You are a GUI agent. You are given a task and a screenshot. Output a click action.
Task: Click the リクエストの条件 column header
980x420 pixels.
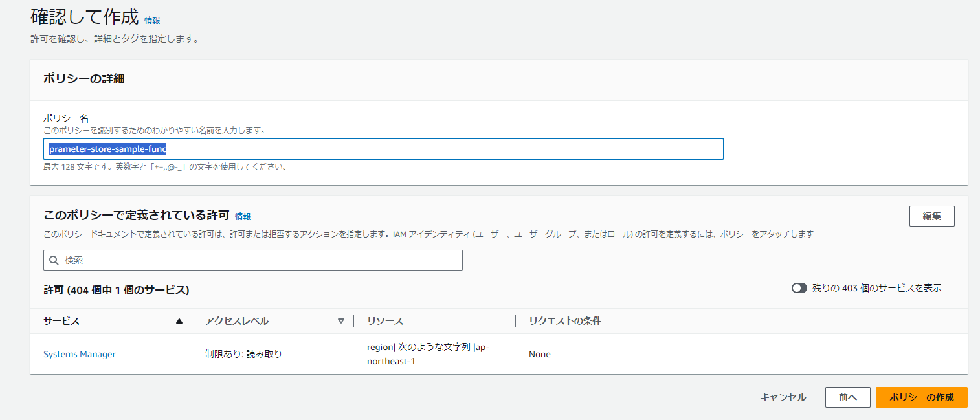564,321
